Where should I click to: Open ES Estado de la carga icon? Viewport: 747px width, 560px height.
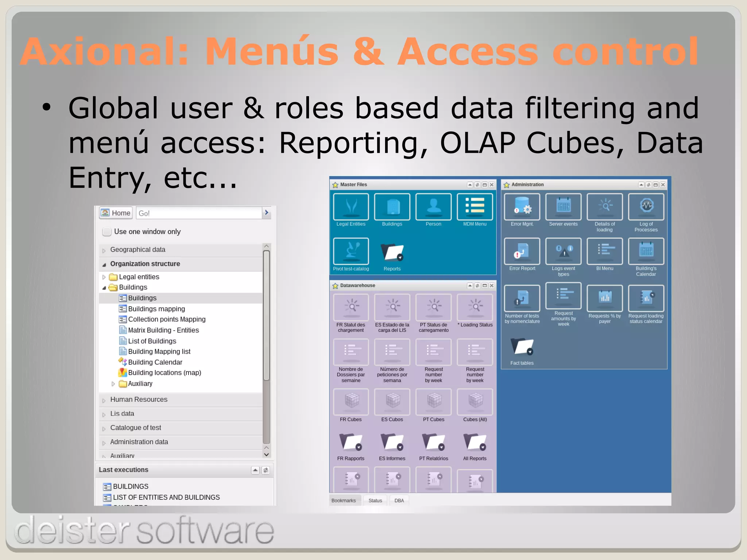pos(392,308)
